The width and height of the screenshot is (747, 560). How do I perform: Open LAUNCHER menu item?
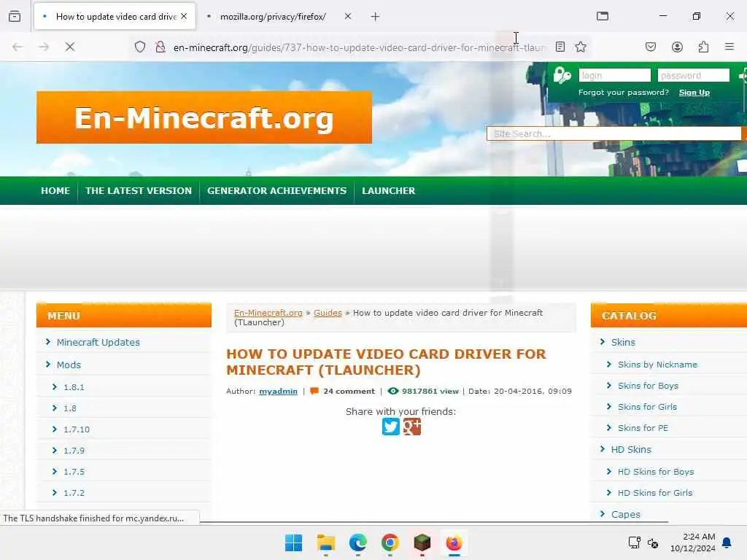tap(388, 190)
